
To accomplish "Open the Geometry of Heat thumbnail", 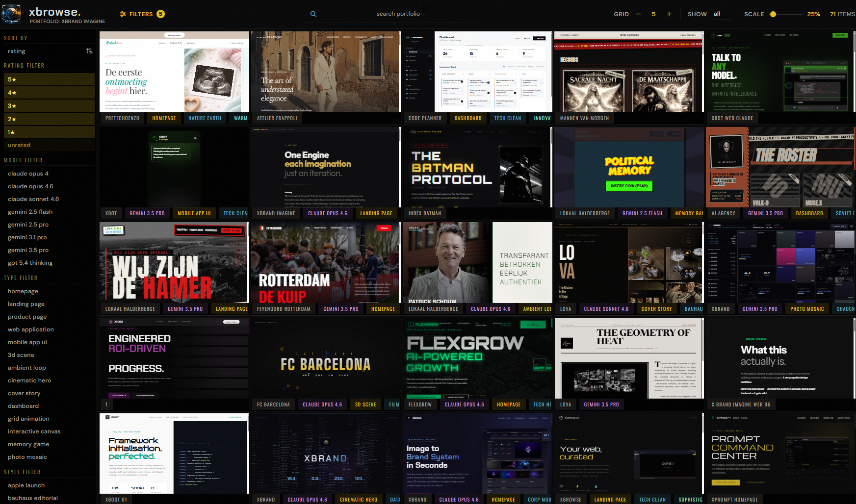I will [x=629, y=358].
